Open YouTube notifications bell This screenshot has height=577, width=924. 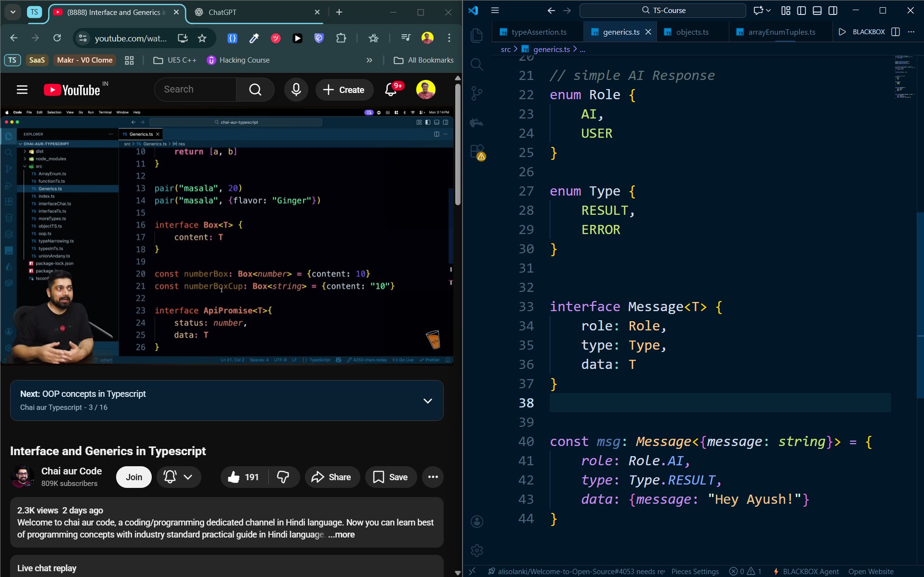(390, 90)
